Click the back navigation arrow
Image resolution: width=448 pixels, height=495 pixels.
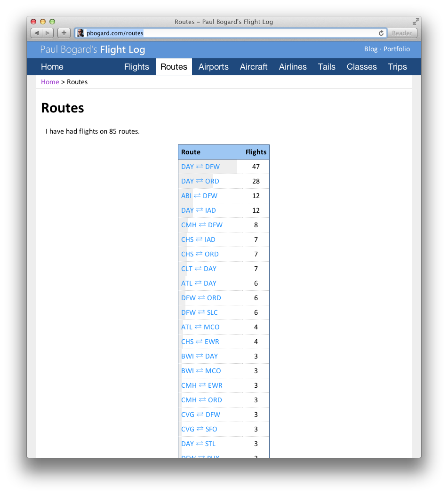click(x=36, y=33)
